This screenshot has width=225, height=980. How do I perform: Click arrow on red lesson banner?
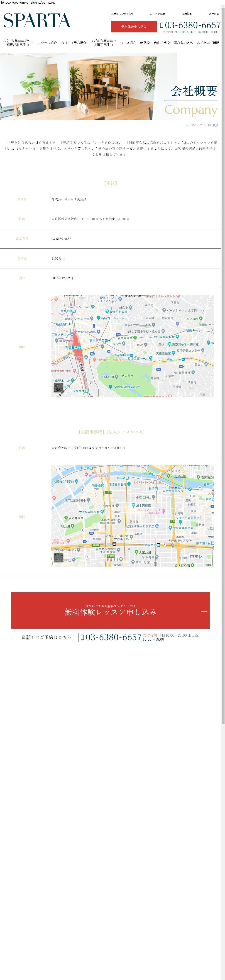(x=204, y=611)
